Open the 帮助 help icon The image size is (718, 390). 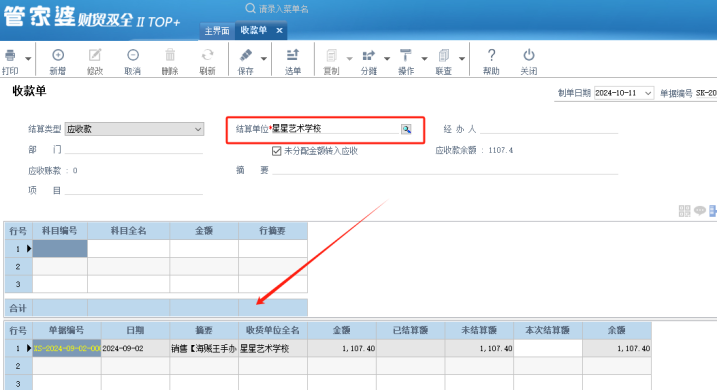pyautogui.click(x=491, y=55)
